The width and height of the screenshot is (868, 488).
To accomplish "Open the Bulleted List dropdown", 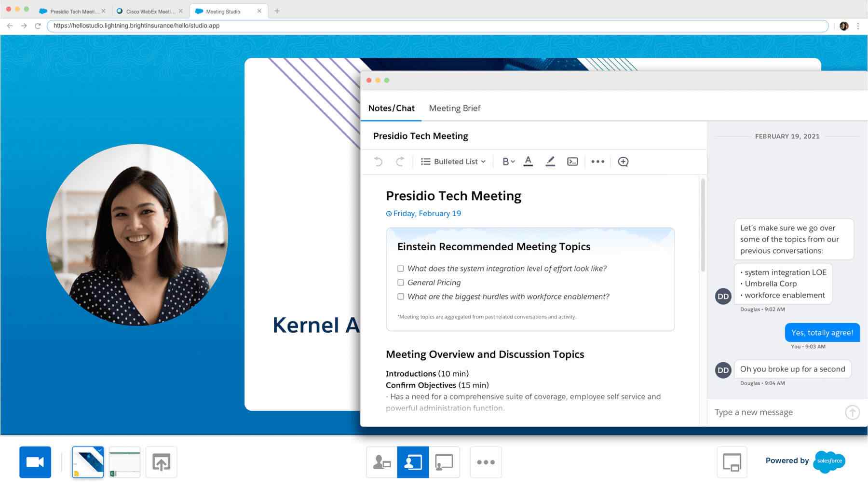I will [453, 162].
